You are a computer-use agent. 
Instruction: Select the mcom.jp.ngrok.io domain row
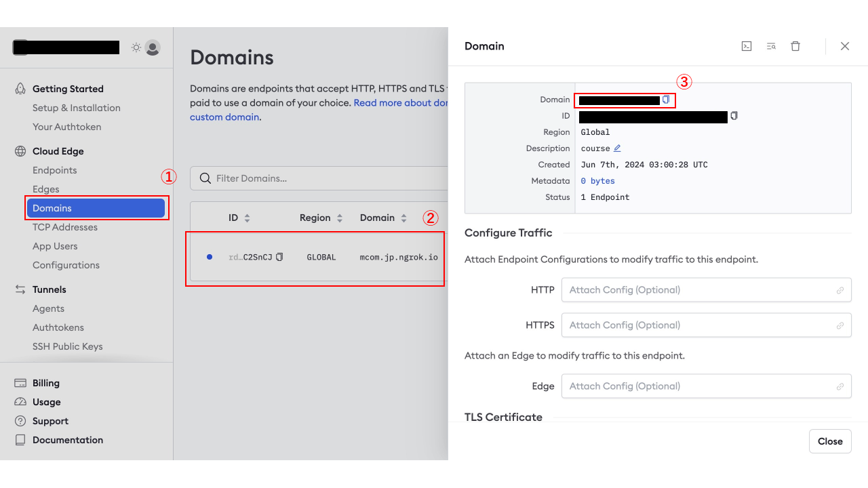pyautogui.click(x=398, y=258)
